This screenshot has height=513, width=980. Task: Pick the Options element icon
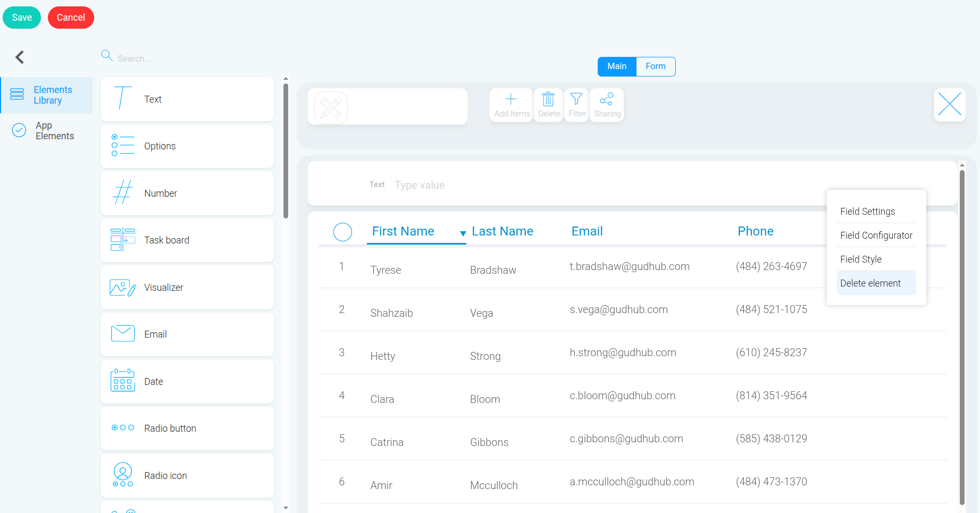(x=122, y=145)
